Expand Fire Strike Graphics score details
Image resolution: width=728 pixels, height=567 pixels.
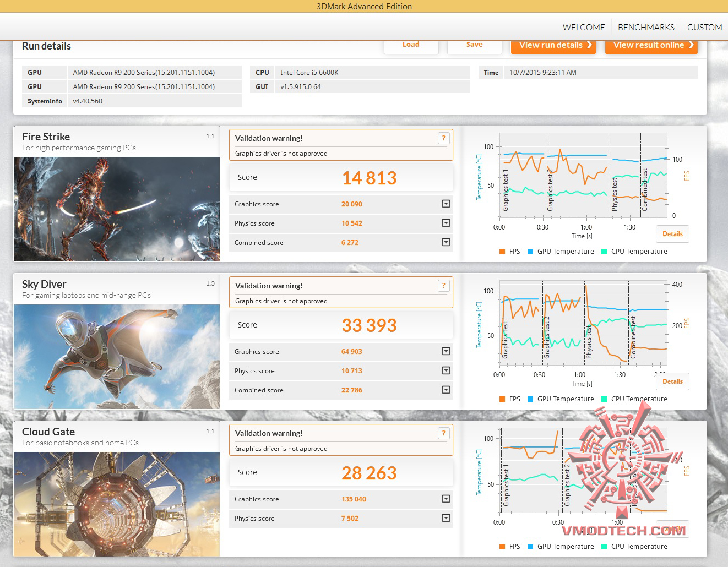pyautogui.click(x=446, y=204)
